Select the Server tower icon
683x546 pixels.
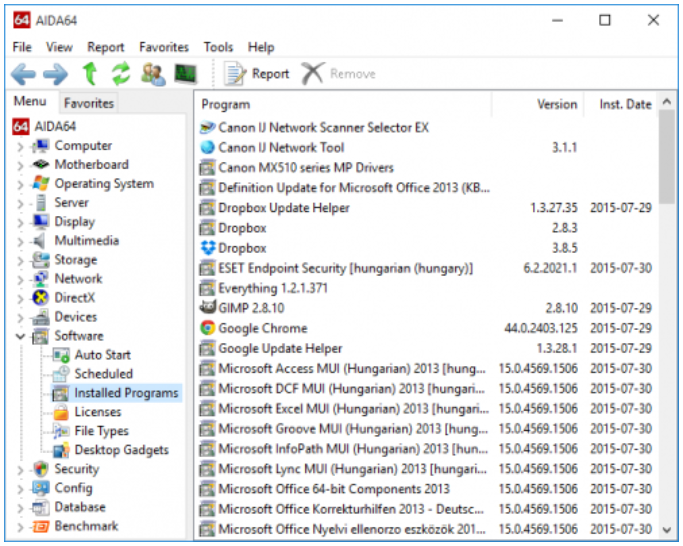pyautogui.click(x=41, y=203)
